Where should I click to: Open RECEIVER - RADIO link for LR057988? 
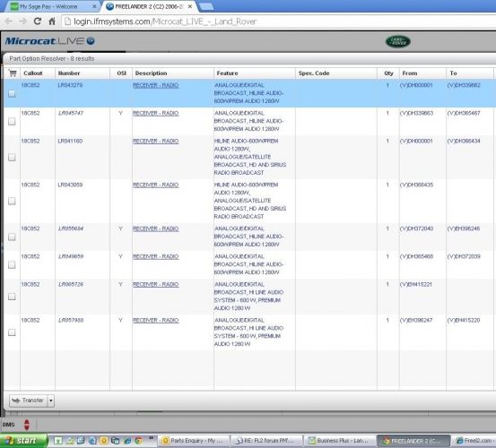(x=156, y=320)
